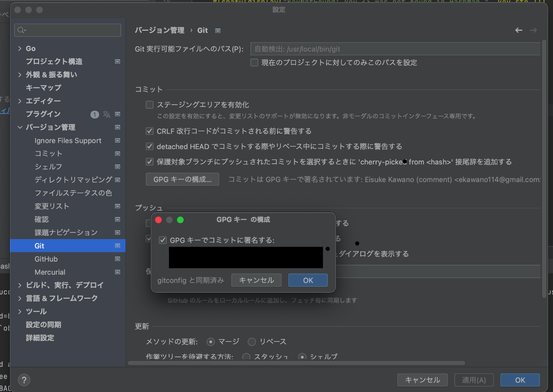Uncheck GPG キーでコミットに署名する checkbox
This screenshot has width=553, height=392.
163,240
